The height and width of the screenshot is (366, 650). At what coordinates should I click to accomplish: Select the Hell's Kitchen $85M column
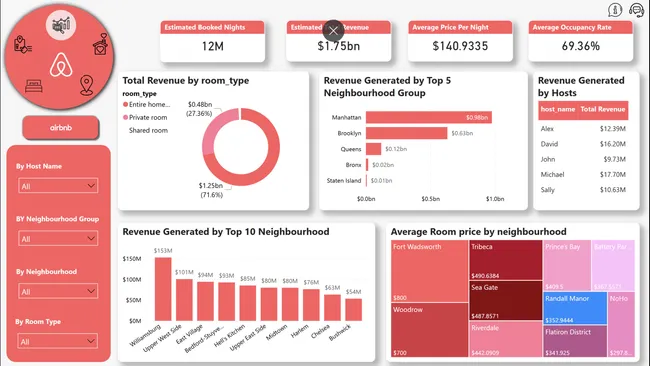tap(247, 303)
